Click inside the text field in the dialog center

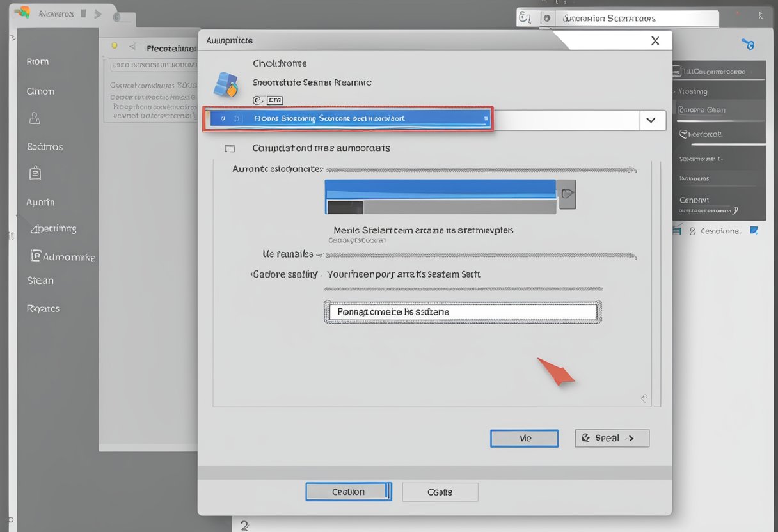click(462, 312)
